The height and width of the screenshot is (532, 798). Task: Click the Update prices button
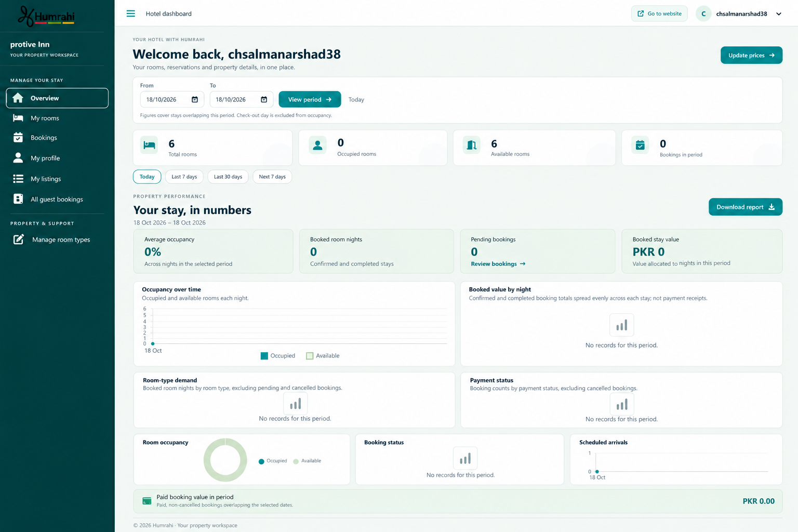(751, 55)
